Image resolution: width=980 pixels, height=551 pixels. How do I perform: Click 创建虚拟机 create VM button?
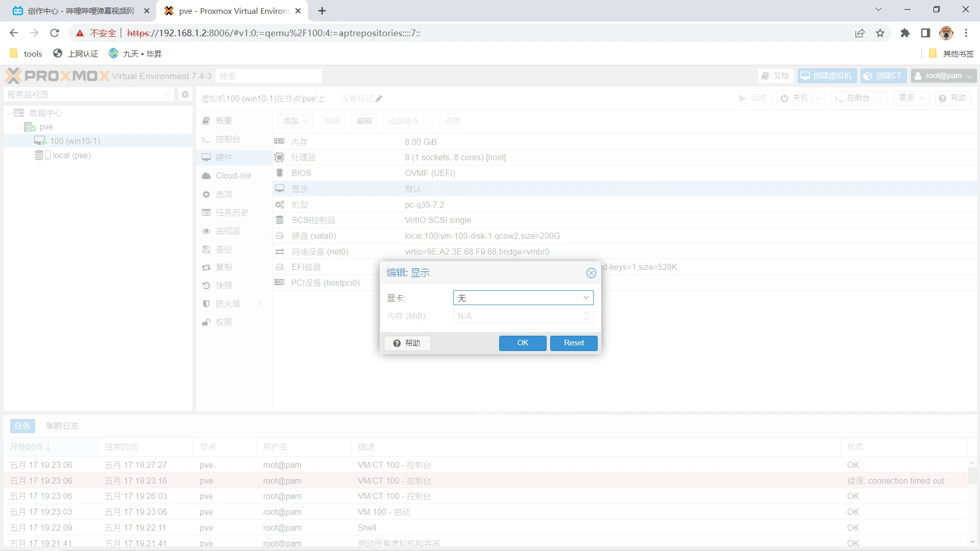[826, 76]
